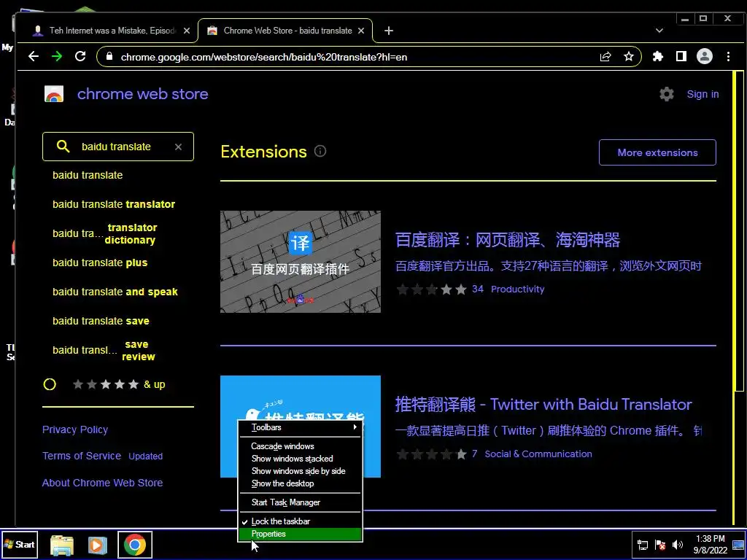This screenshot has width=747, height=560.
Task: Open the Chrome side panel
Action: (681, 57)
